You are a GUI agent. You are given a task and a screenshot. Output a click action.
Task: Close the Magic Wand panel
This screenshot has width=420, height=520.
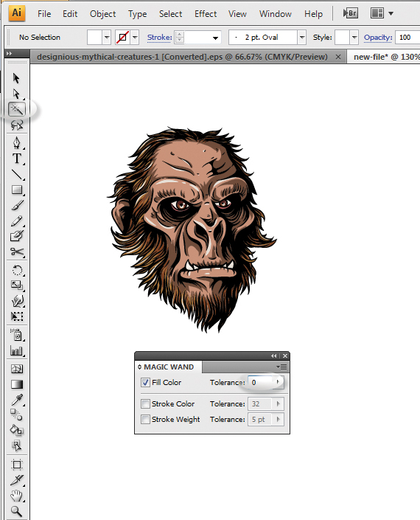coord(285,356)
